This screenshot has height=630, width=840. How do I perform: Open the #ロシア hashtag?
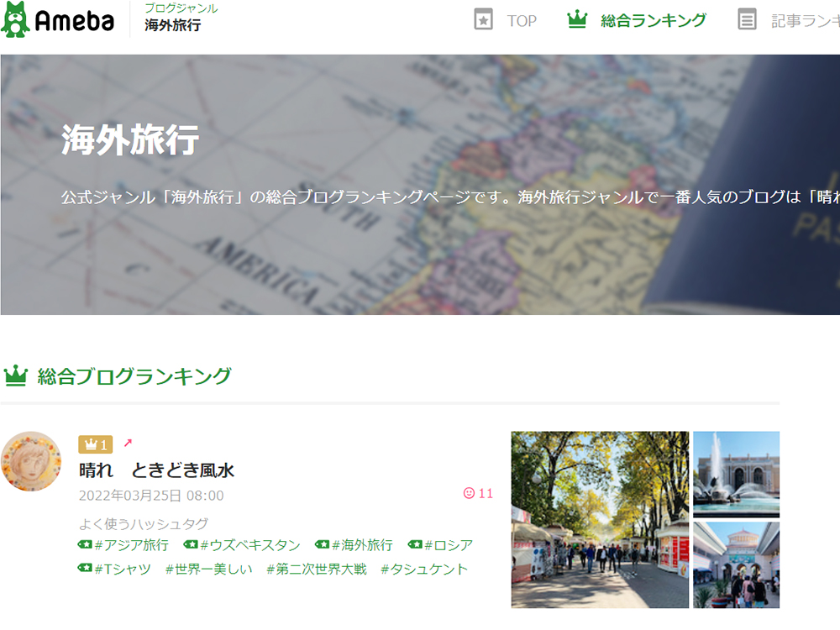448,545
